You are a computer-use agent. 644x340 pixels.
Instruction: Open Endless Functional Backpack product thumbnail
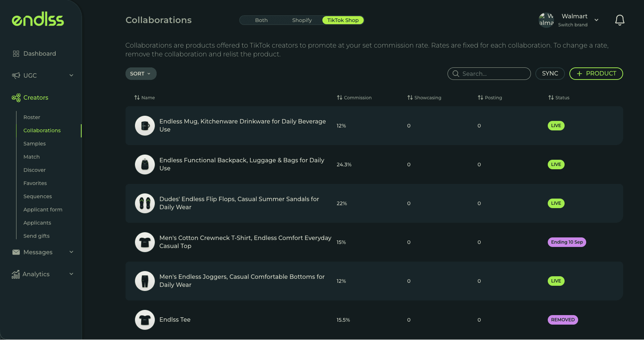pos(145,165)
